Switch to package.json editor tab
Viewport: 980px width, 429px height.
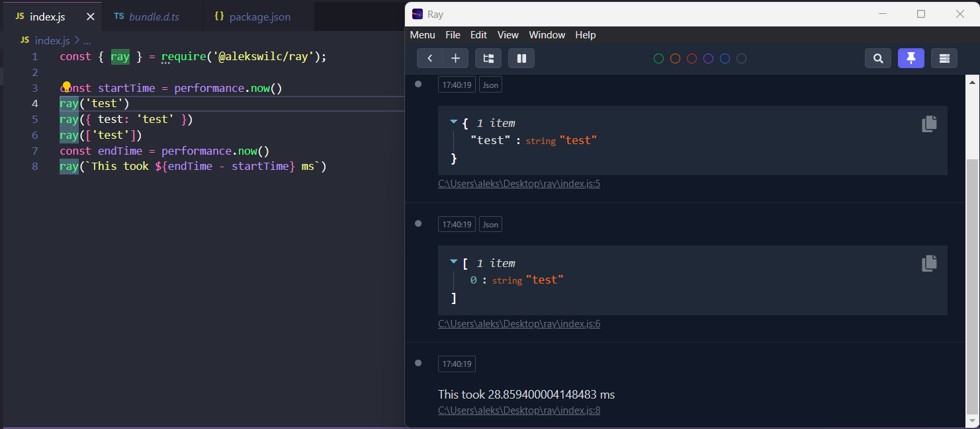[x=259, y=17]
